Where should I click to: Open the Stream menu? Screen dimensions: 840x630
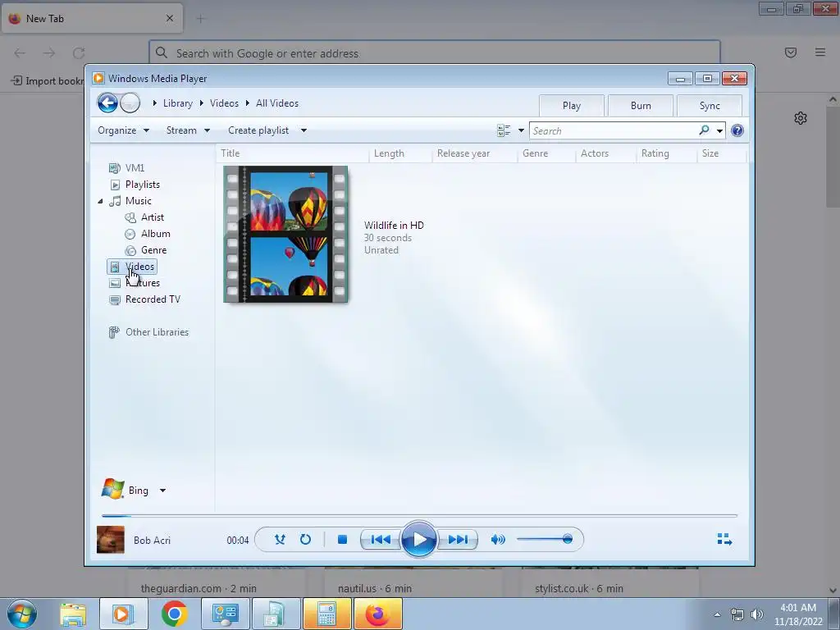(188, 130)
